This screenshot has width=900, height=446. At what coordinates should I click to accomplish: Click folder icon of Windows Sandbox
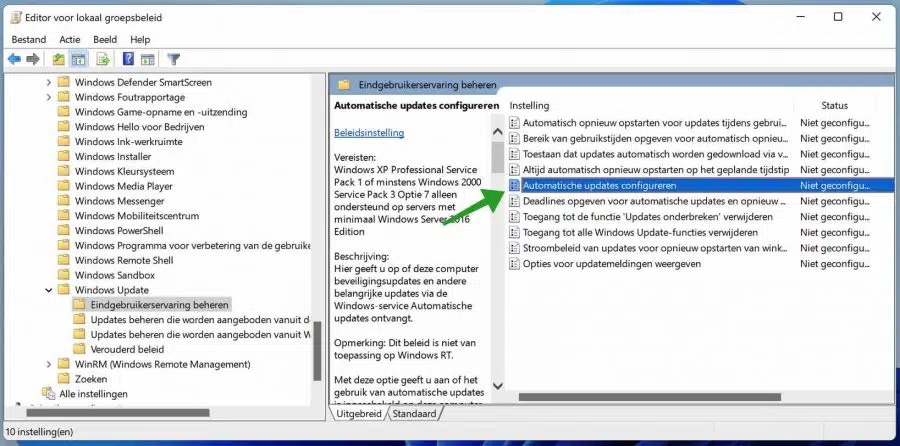pyautogui.click(x=64, y=275)
